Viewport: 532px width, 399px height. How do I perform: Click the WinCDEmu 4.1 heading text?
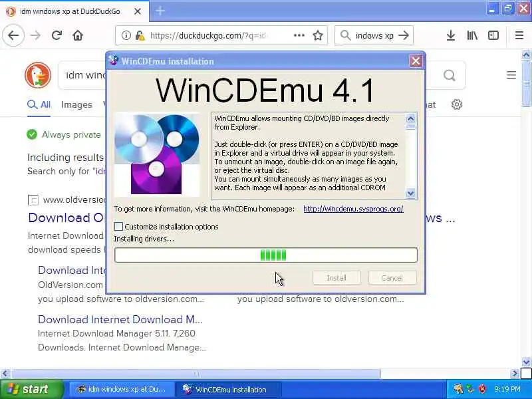coord(265,90)
